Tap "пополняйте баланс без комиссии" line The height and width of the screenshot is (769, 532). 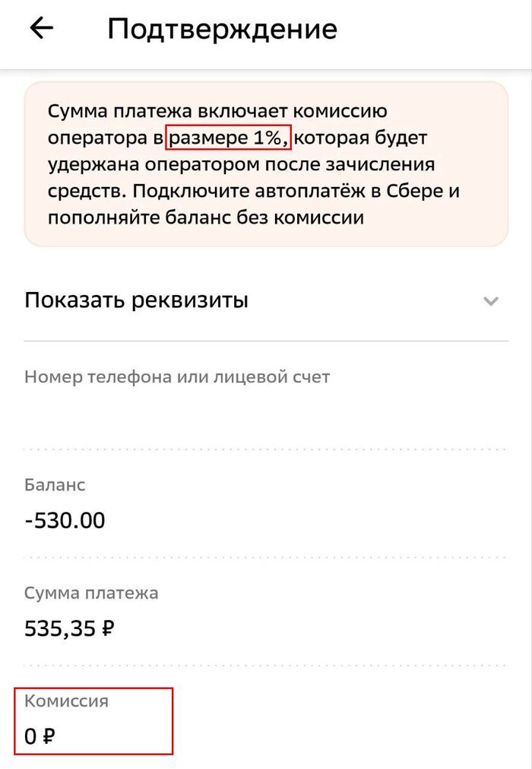point(205,218)
